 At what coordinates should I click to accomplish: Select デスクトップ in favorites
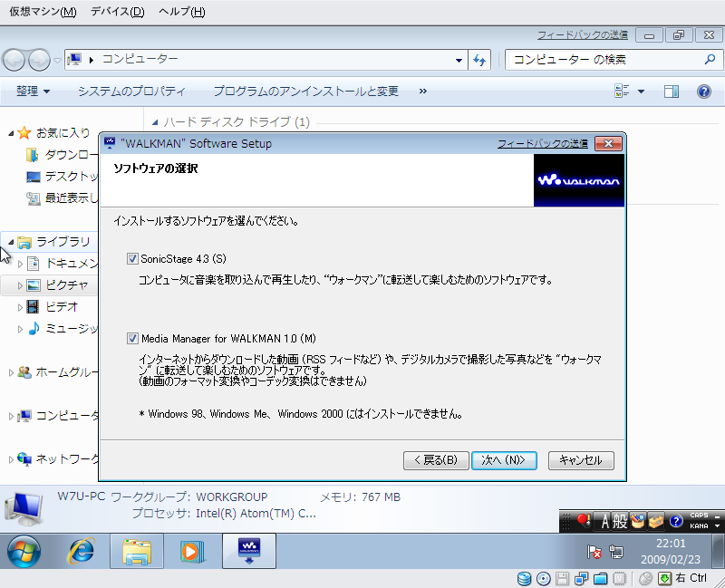click(62, 177)
